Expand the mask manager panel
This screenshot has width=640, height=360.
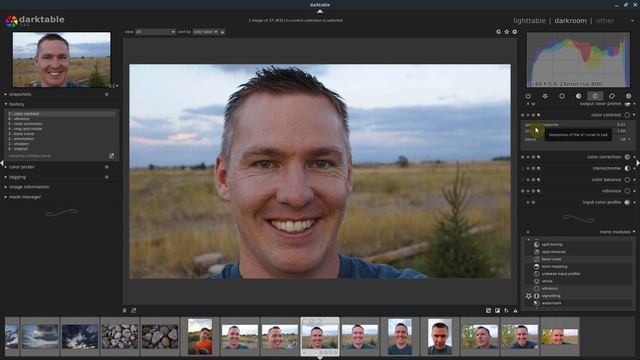tap(24, 197)
